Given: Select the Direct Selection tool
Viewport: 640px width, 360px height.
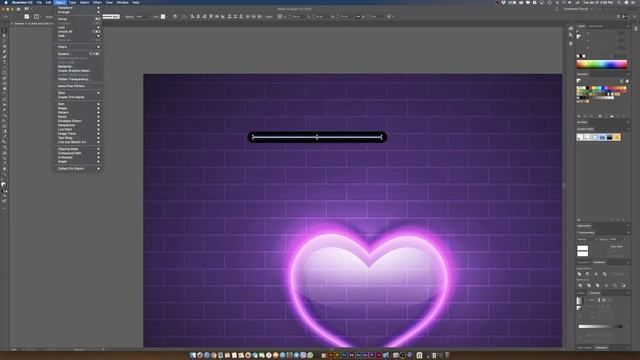Looking at the screenshot, I should coord(4,36).
